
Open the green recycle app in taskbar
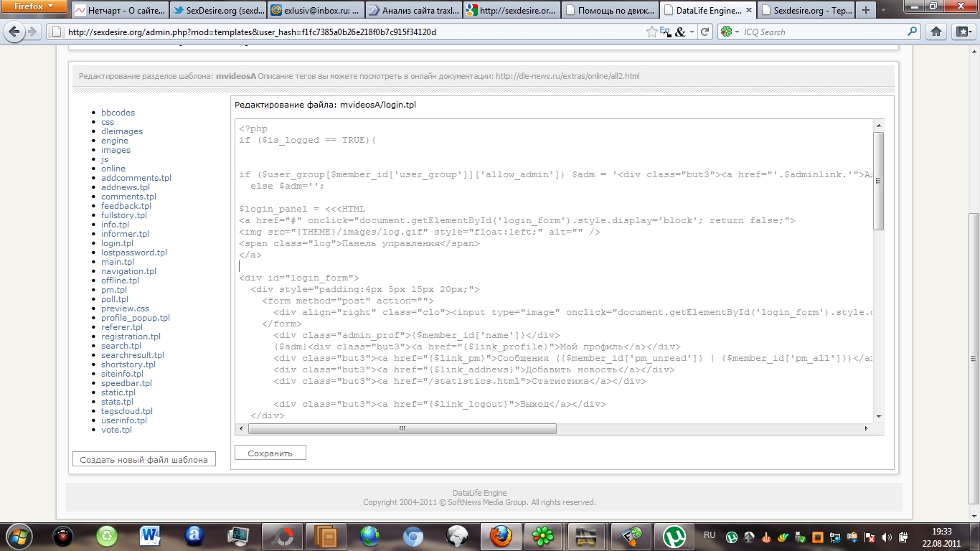click(x=107, y=536)
